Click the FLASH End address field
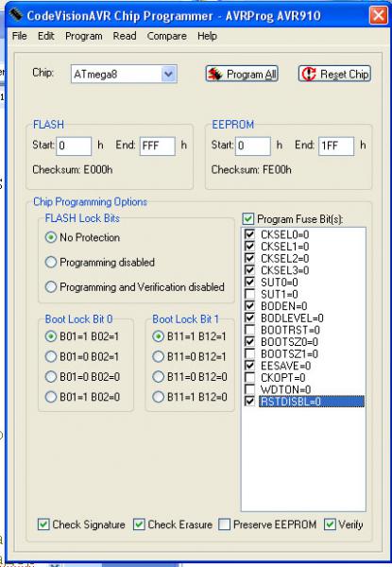Screen dimensions: 392x567 (x=158, y=146)
